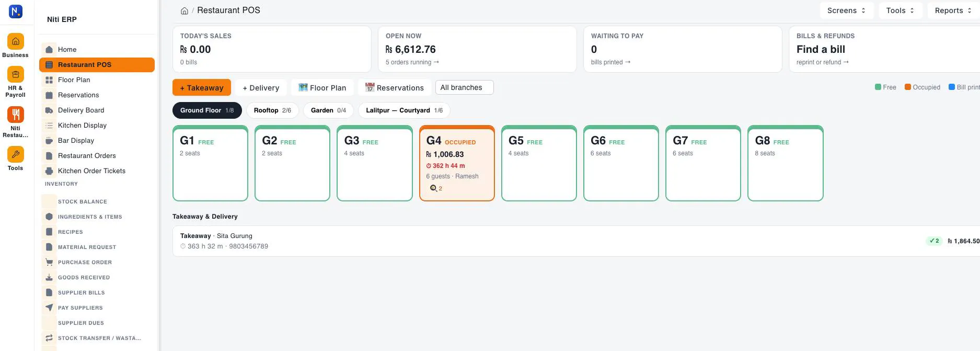This screenshot has height=351, width=980.
Task: Select the Garden 0/4 tab
Action: click(x=328, y=110)
